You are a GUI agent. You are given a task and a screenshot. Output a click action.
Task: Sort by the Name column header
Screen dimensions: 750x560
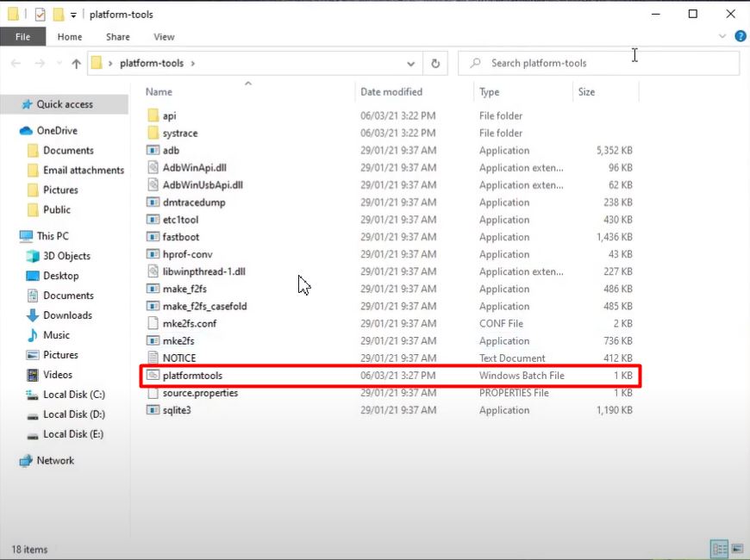click(159, 92)
